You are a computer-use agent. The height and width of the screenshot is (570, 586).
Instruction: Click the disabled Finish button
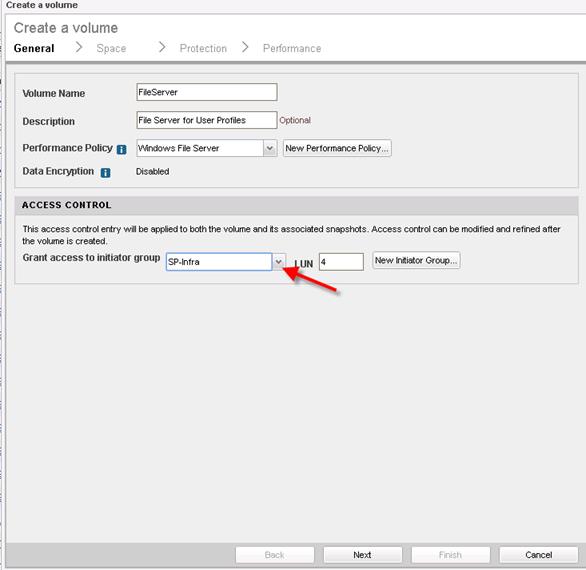click(x=450, y=555)
